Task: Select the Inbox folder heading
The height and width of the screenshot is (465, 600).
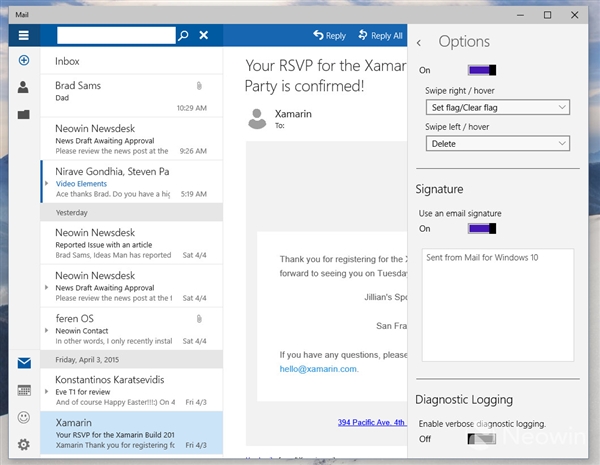Action: [x=67, y=61]
